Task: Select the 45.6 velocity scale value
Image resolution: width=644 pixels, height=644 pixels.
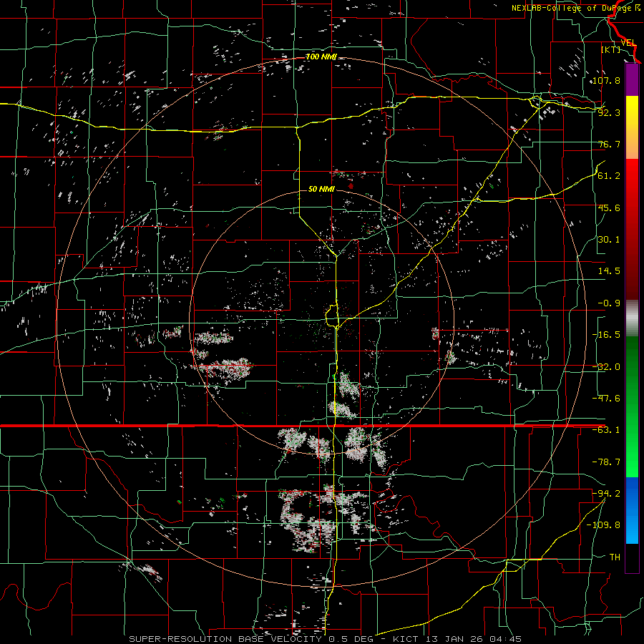Action: click(x=609, y=208)
